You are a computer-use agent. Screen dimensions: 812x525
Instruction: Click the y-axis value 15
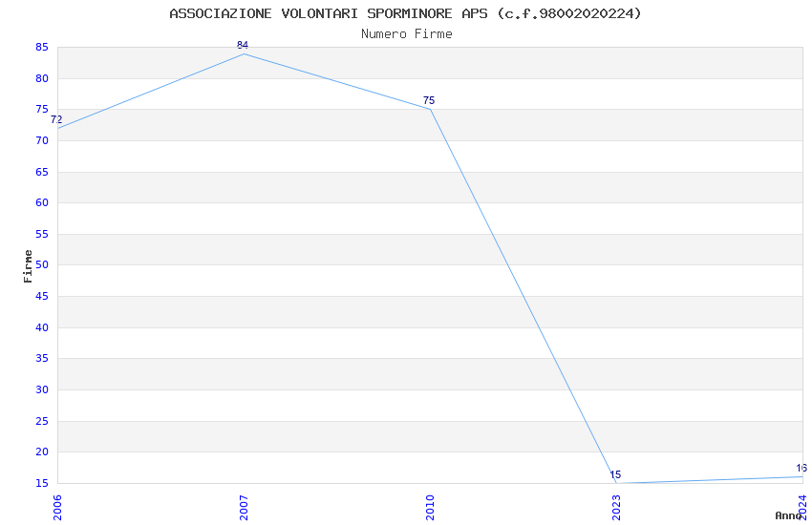[42, 483]
